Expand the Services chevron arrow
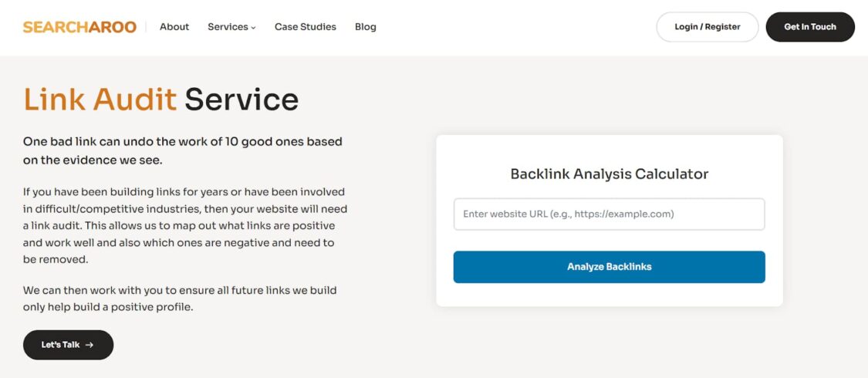This screenshot has width=868, height=378. [x=254, y=28]
